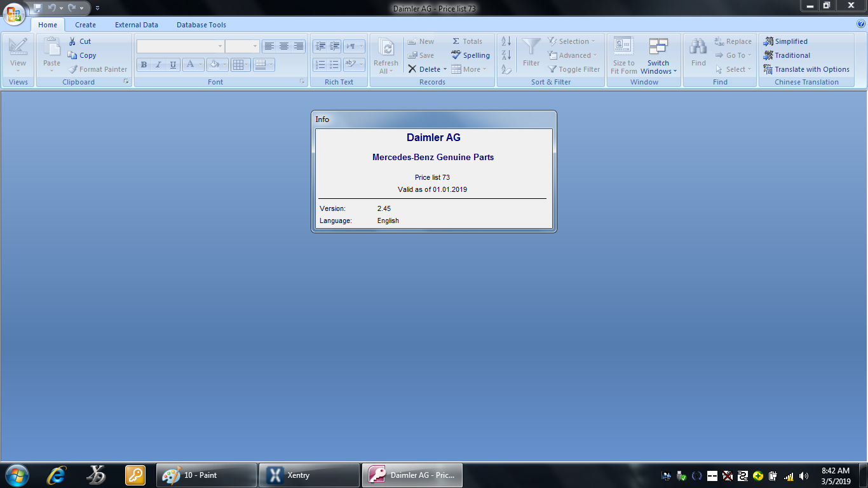
Task: Open the Selection filter dropdown
Action: coord(572,41)
